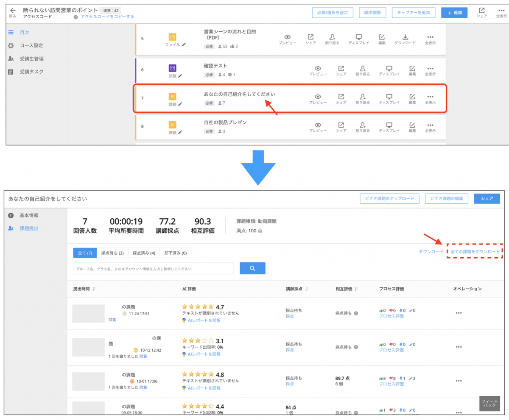Click the submission search input field

click(x=153, y=269)
